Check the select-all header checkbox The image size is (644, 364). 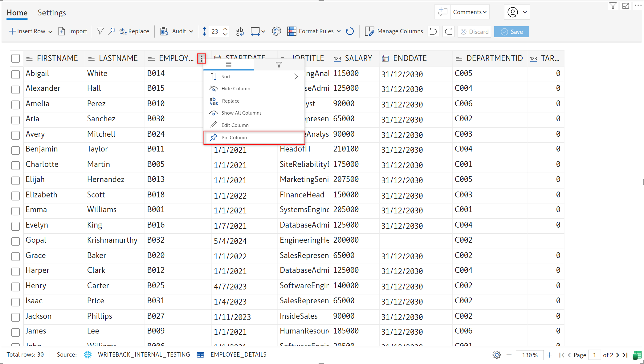15,58
